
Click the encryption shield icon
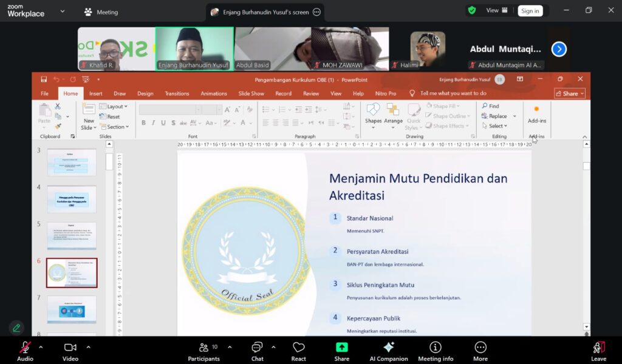click(471, 10)
